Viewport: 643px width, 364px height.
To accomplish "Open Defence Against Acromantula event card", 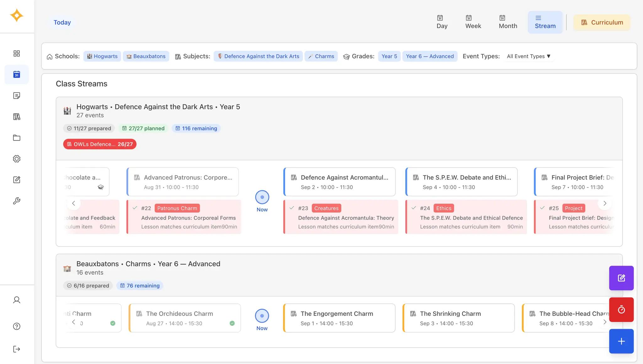I will 339,182.
